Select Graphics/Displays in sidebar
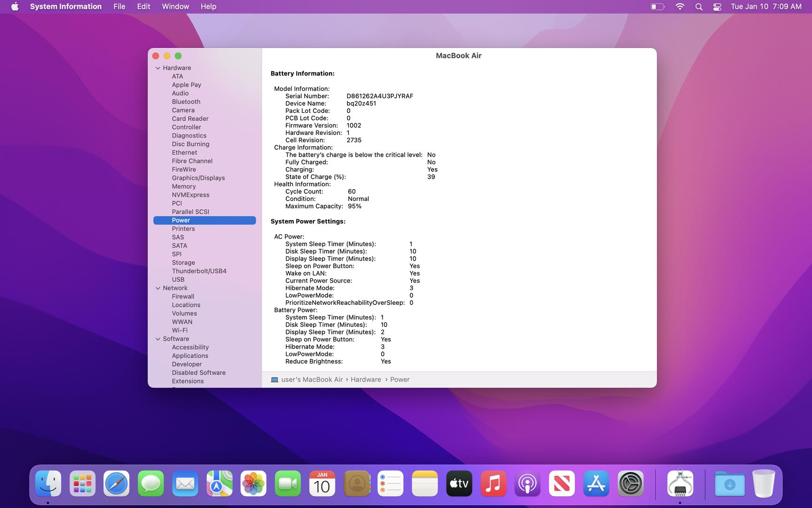Viewport: 812px width, 508px height. point(198,178)
